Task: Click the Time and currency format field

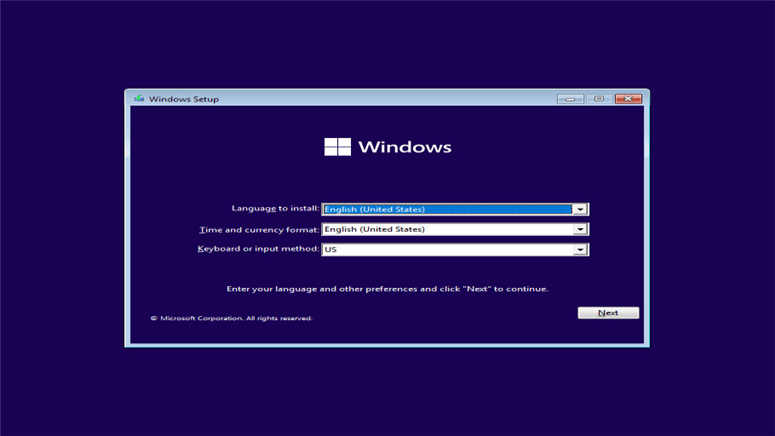Action: point(455,229)
